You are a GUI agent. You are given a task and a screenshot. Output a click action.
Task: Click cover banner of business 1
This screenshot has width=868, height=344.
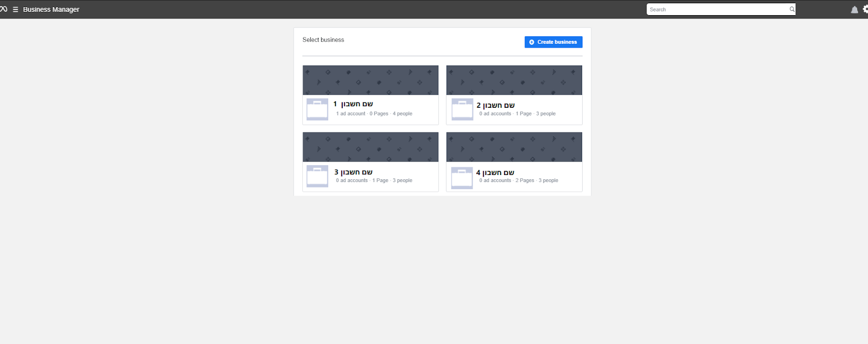(x=371, y=80)
